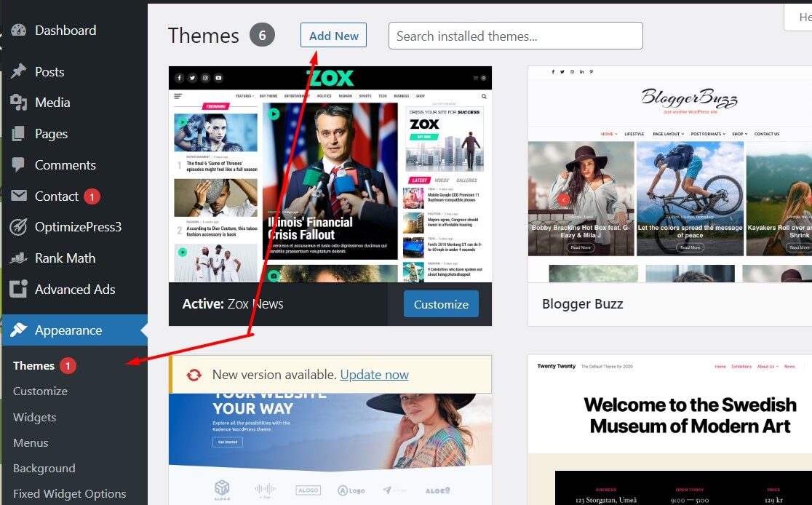812x505 pixels.
Task: Focus the Search installed themes field
Action: (516, 36)
